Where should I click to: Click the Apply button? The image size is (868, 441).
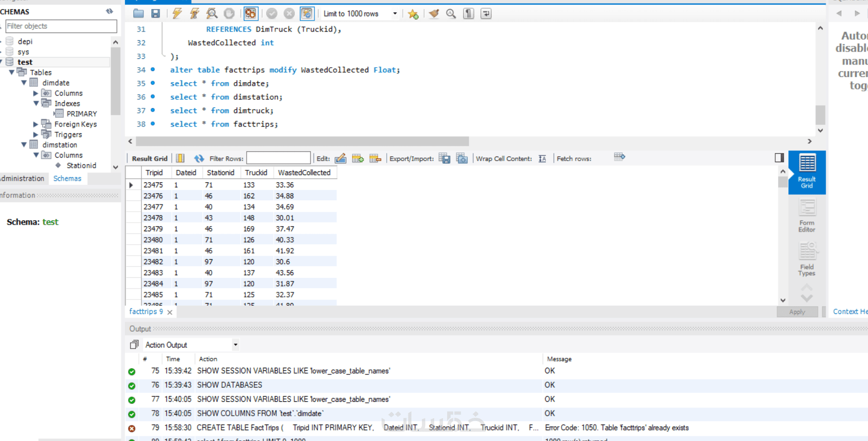(x=797, y=312)
